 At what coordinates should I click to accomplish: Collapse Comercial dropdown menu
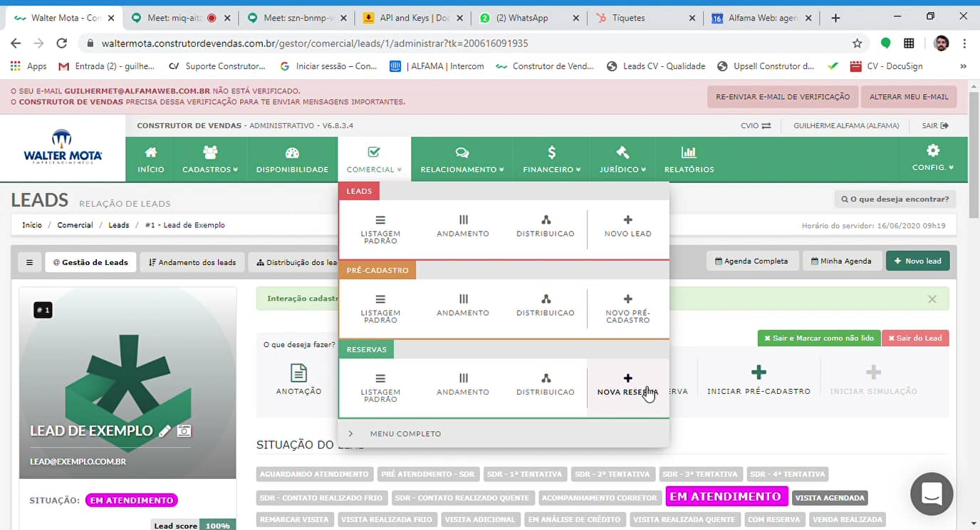tap(374, 160)
